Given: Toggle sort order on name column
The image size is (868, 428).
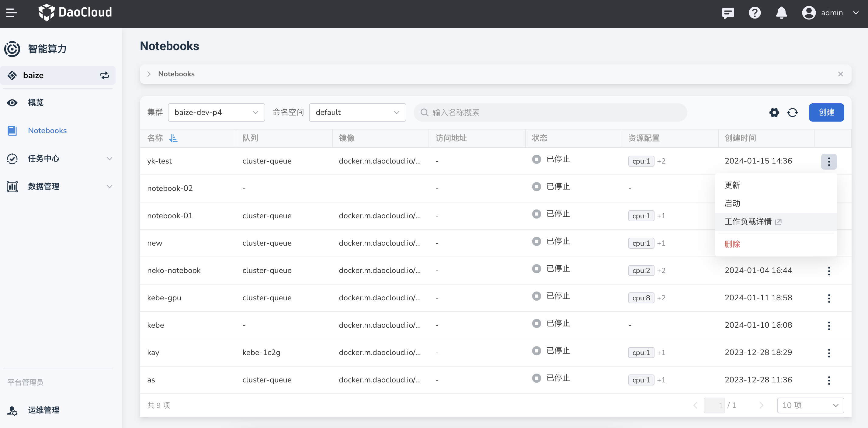Looking at the screenshot, I should [x=173, y=138].
